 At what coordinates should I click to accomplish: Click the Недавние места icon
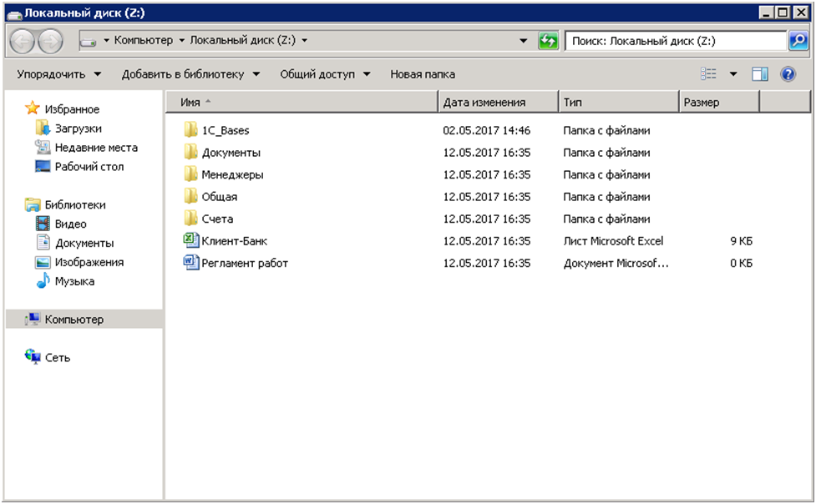click(x=42, y=147)
